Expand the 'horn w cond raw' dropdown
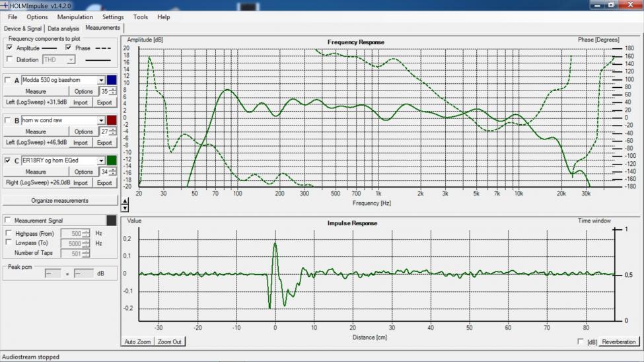Screen dimensions: 644x362 pyautogui.click(x=101, y=120)
